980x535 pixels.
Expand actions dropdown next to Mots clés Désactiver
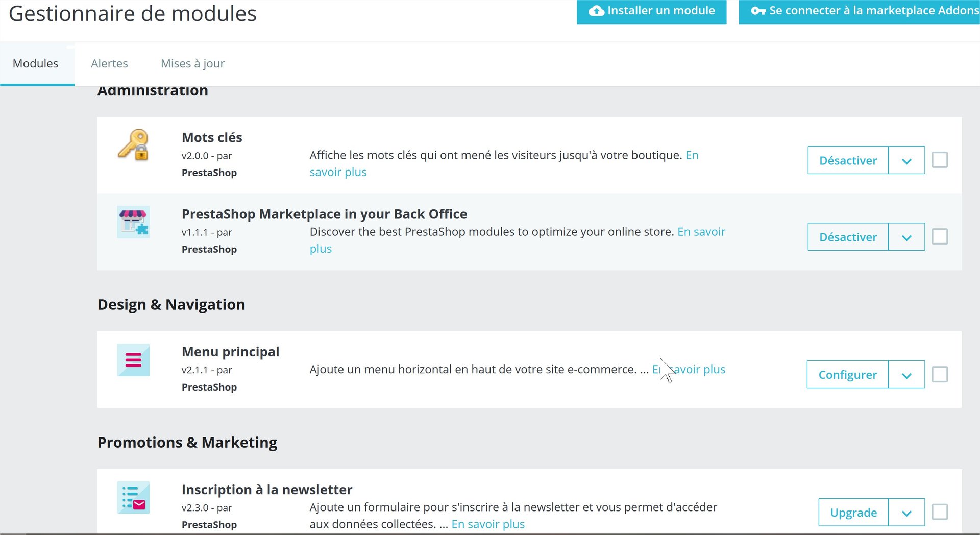tap(906, 160)
